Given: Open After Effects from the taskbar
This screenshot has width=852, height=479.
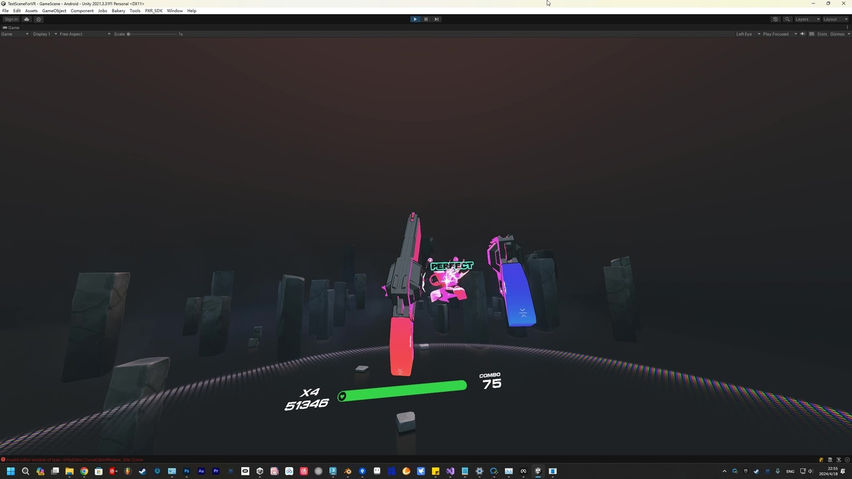Looking at the screenshot, I should (201, 471).
